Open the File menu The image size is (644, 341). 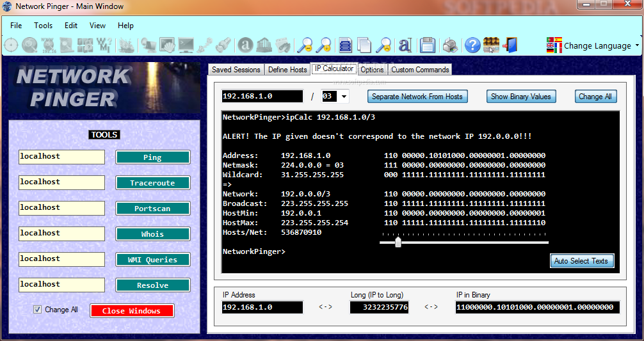(x=16, y=26)
